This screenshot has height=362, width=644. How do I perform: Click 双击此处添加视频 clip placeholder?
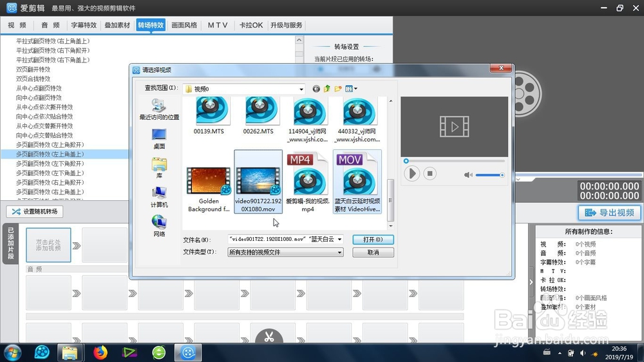tap(48, 245)
